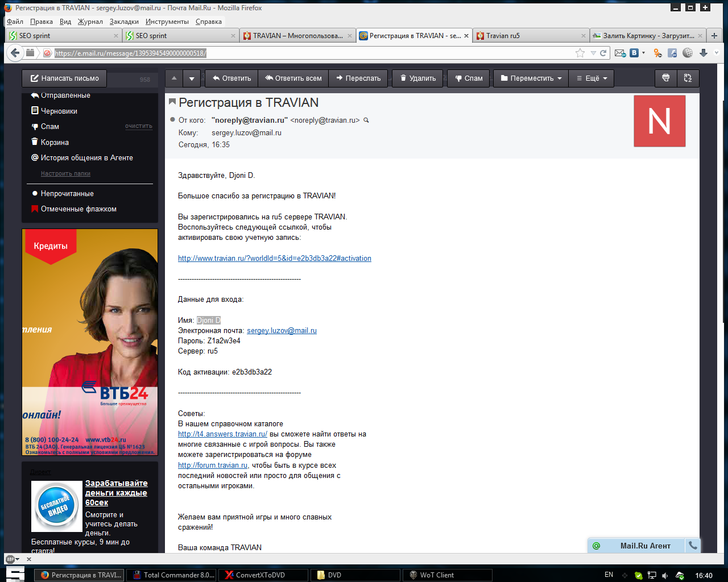Expand the VKontakte icon dropdown arrow

click(x=644, y=53)
